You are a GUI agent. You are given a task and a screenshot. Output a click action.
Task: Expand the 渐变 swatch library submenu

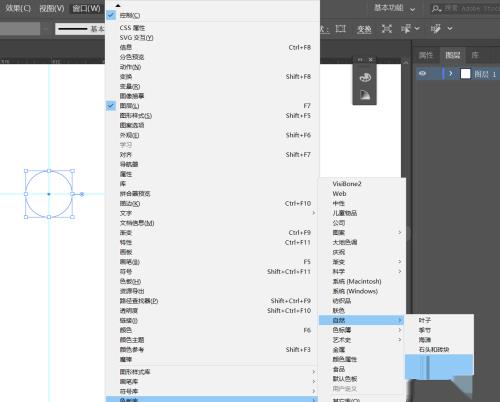point(362,262)
